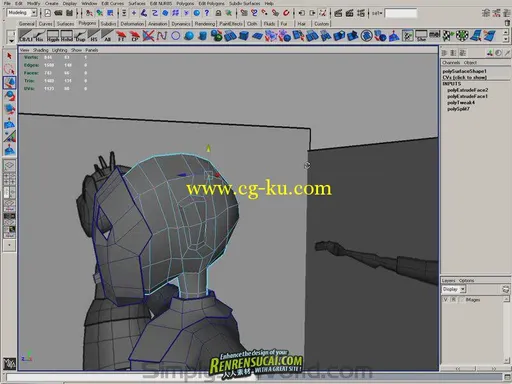The height and width of the screenshot is (384, 512).
Task: Toggle select by component type mode icon
Action: [x=110, y=13]
